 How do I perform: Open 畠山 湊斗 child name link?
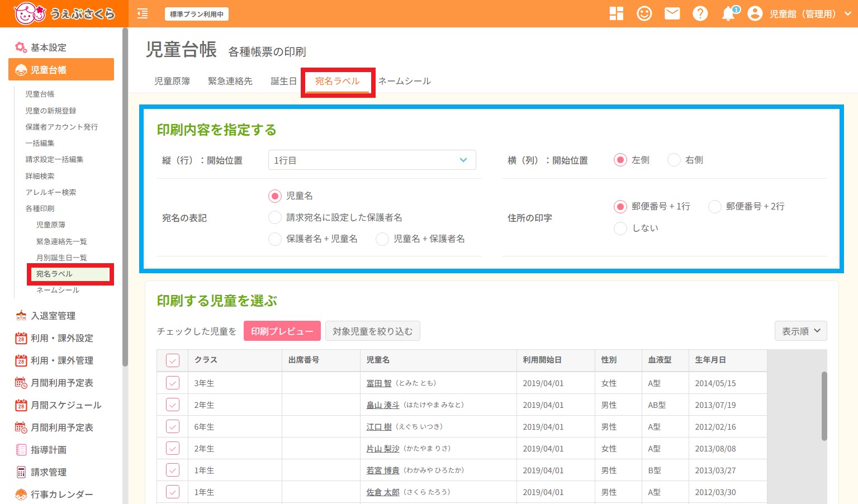point(383,405)
